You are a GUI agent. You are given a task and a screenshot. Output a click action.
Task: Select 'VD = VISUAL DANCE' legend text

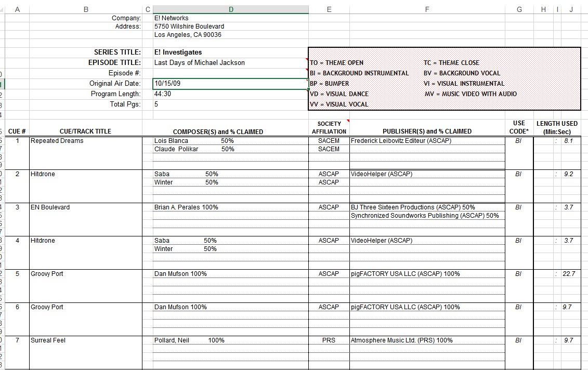click(339, 94)
